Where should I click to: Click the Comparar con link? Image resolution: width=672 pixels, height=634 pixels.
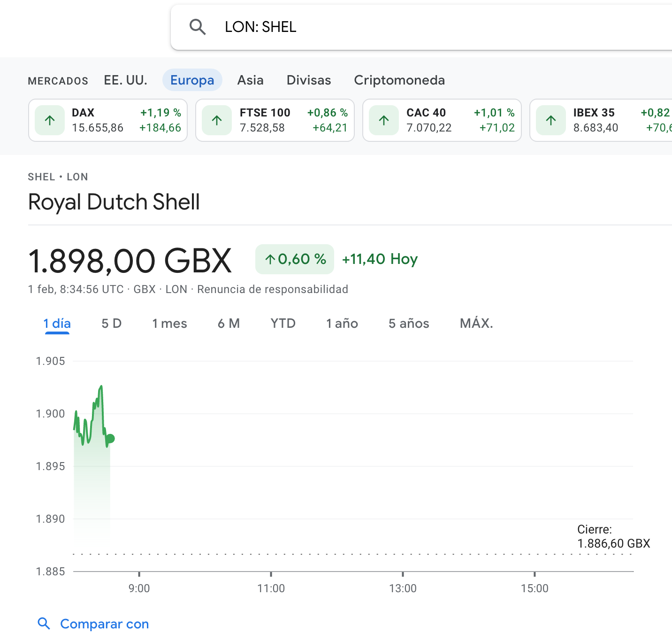tap(104, 624)
